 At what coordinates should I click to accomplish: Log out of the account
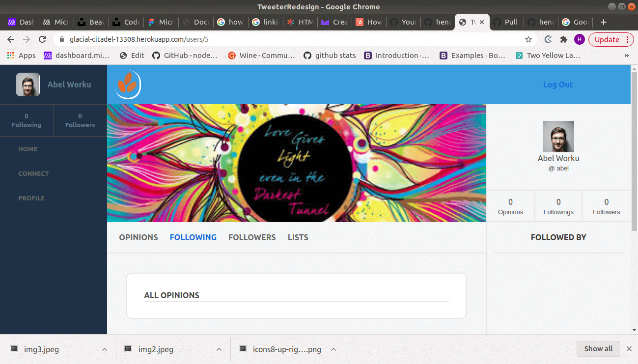coord(558,84)
